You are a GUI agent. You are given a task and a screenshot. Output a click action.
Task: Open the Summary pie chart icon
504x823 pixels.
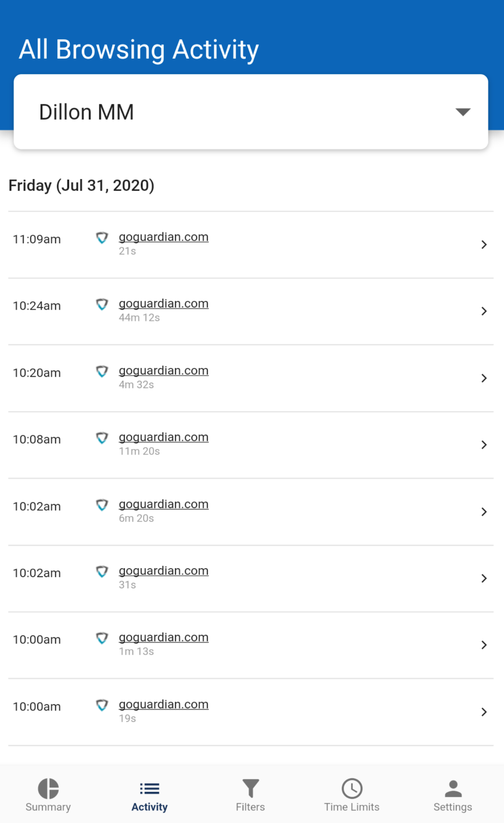(x=48, y=788)
